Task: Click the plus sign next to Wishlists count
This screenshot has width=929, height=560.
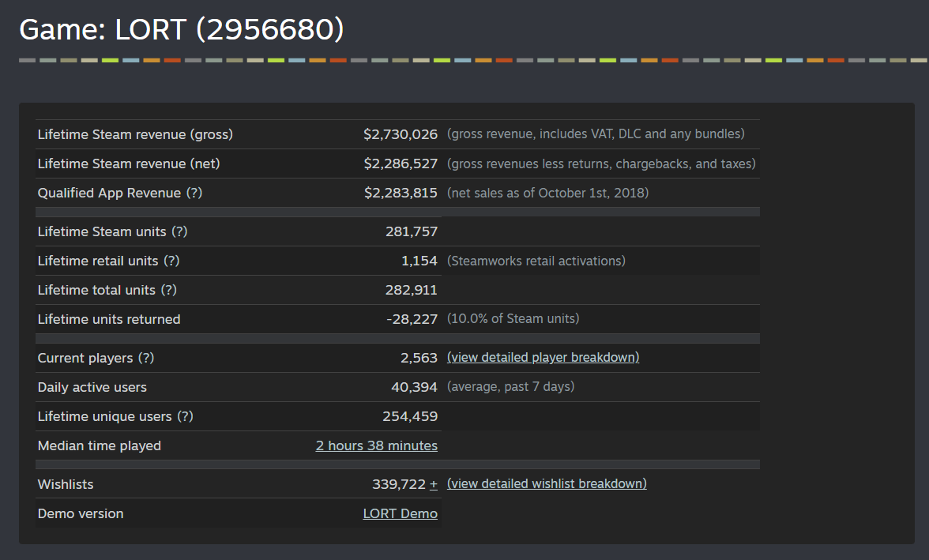Action: point(433,485)
